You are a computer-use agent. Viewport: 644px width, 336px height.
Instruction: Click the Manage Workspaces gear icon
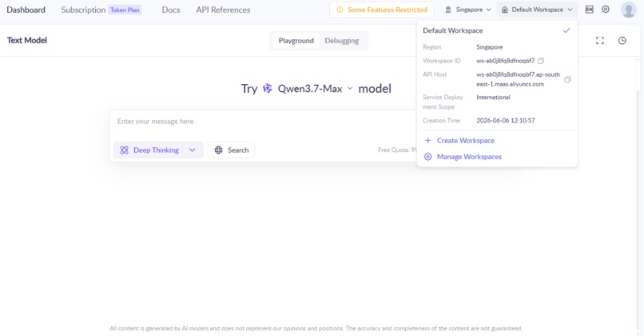click(x=428, y=157)
